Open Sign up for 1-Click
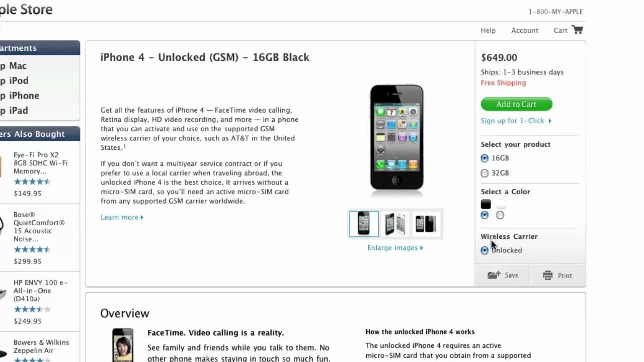The image size is (644, 362). click(516, 121)
